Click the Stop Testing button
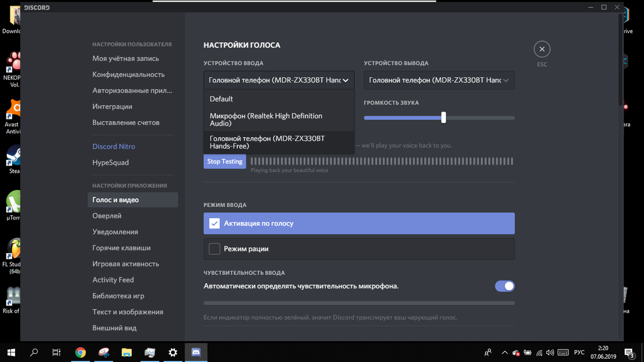Viewport: 644px width, 362px height. pos(225,161)
